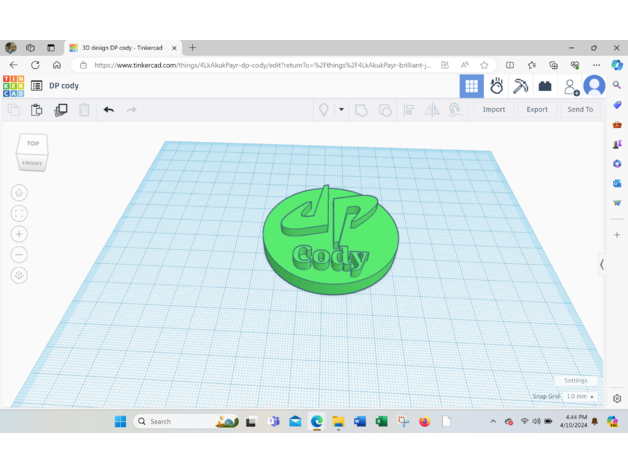This screenshot has height=472, width=628.
Task: Zoom out with the minus button
Action: pyautogui.click(x=19, y=255)
